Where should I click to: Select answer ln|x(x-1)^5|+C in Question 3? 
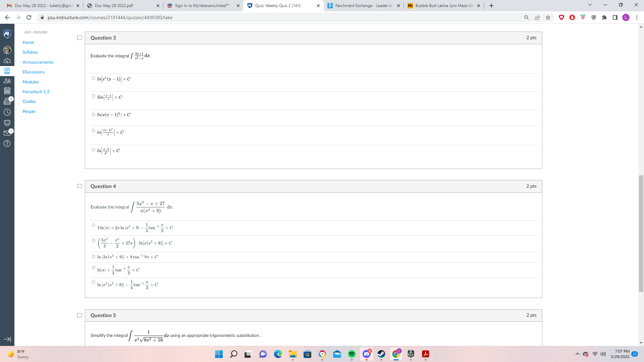pos(93,114)
